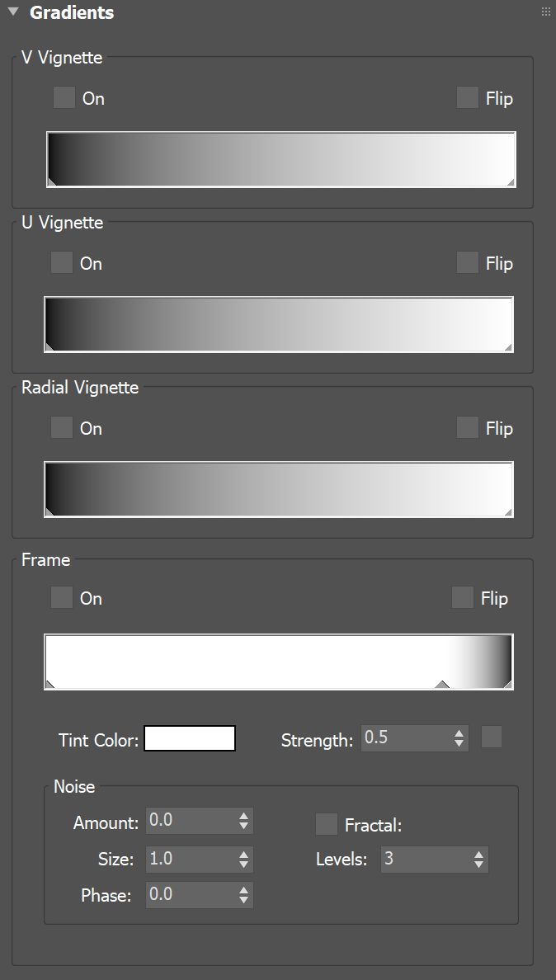Image resolution: width=556 pixels, height=980 pixels.
Task: Open the Radial Vignette gradient editor
Action: click(x=278, y=488)
